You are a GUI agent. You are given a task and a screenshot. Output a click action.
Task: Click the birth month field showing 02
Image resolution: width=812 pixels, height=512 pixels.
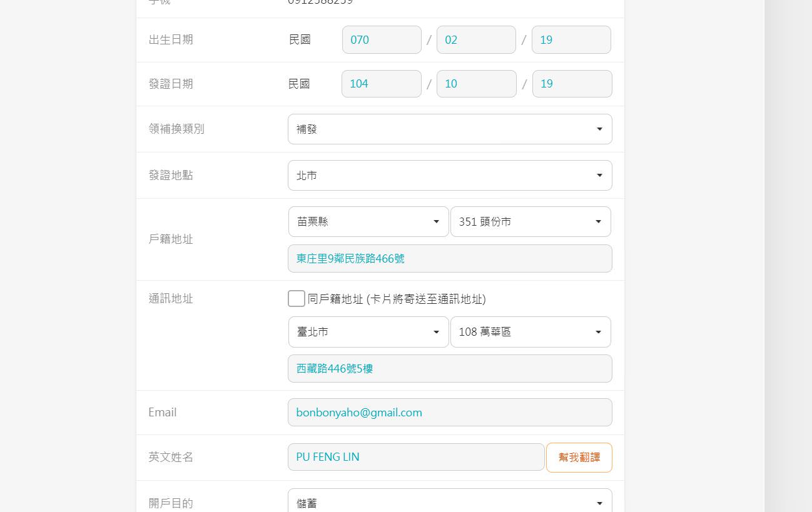[x=476, y=40]
